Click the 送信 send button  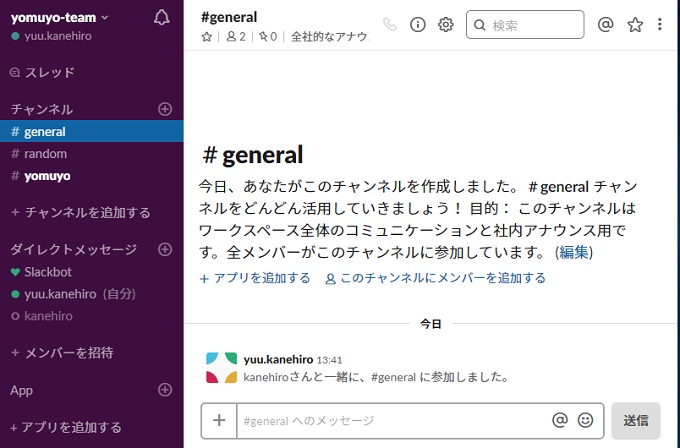pyautogui.click(x=636, y=420)
